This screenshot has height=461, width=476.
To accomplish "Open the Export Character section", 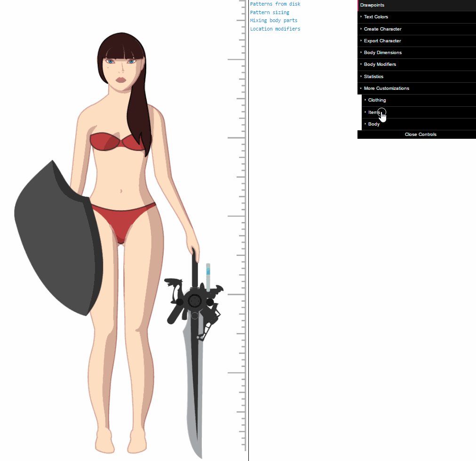I will (382, 41).
